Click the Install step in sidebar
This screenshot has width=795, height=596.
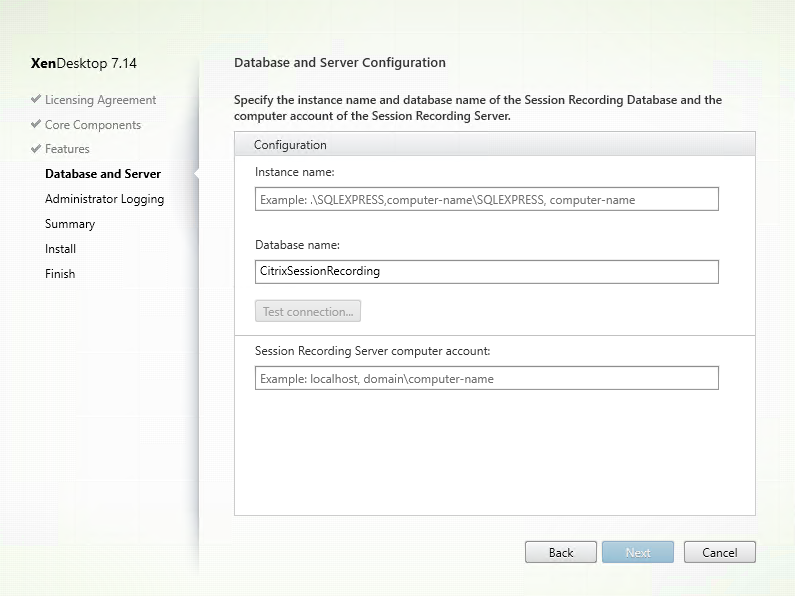(x=60, y=249)
